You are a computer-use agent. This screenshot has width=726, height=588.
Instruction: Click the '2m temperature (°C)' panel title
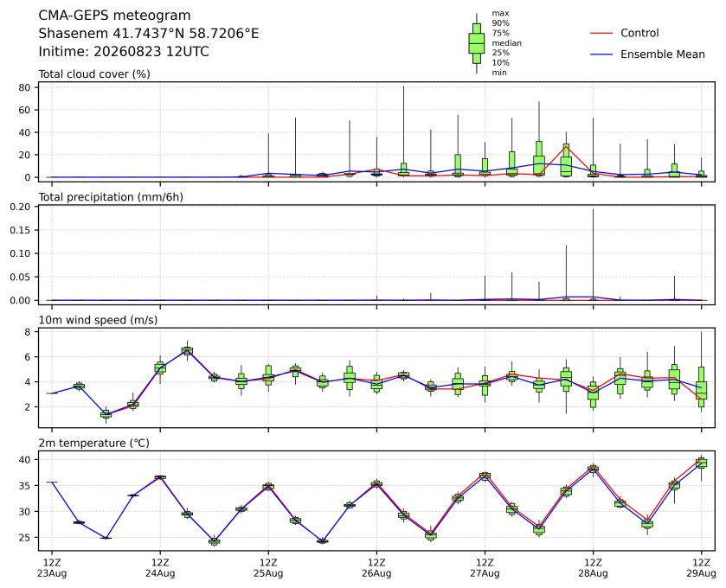(94, 444)
